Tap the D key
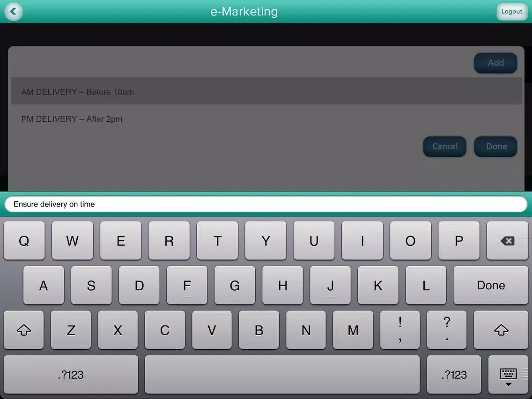The width and height of the screenshot is (532, 399). click(x=139, y=285)
